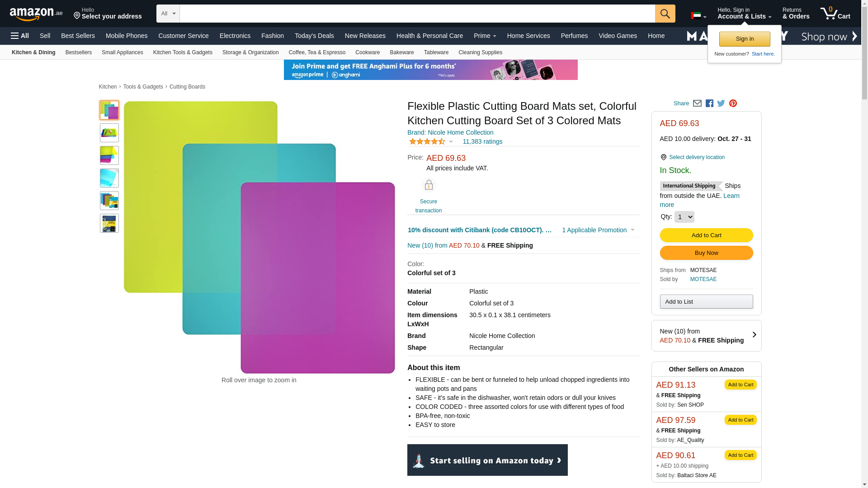This screenshot has height=488, width=868.
Task: Click the Amazon.ae logo
Action: [x=36, y=14]
